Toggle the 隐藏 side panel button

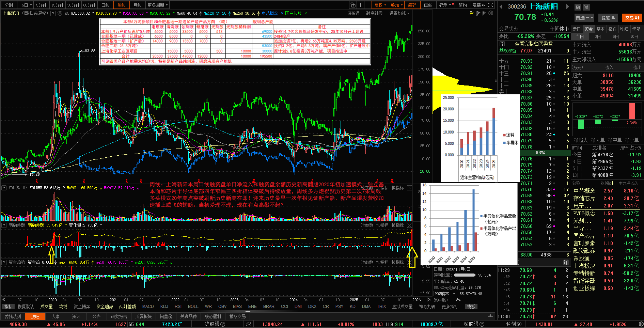[x=478, y=5]
